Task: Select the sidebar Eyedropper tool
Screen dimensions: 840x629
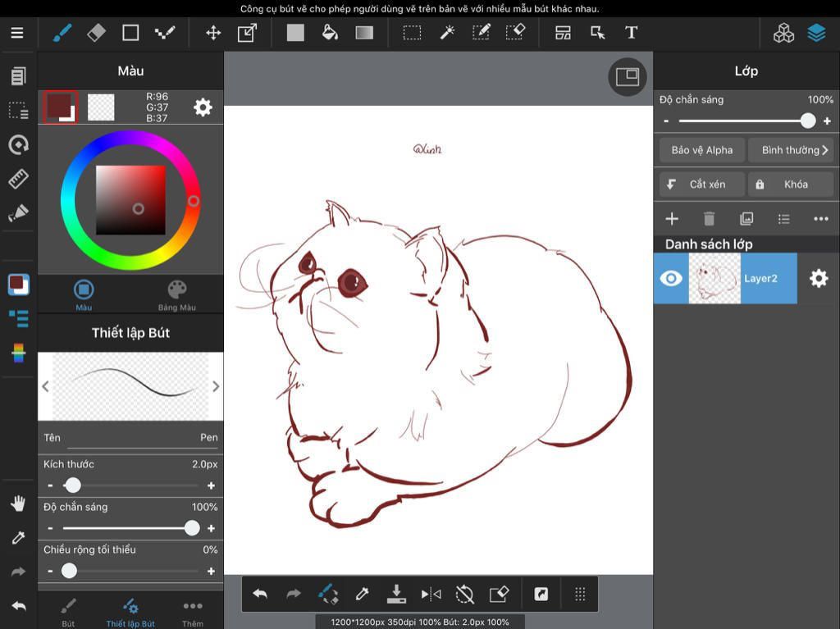Action: (18, 537)
